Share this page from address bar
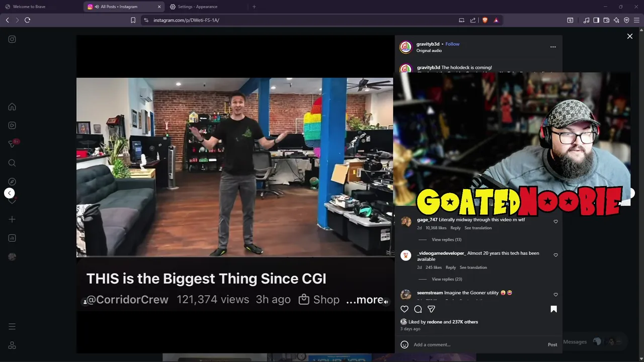644x362 pixels. click(473, 20)
